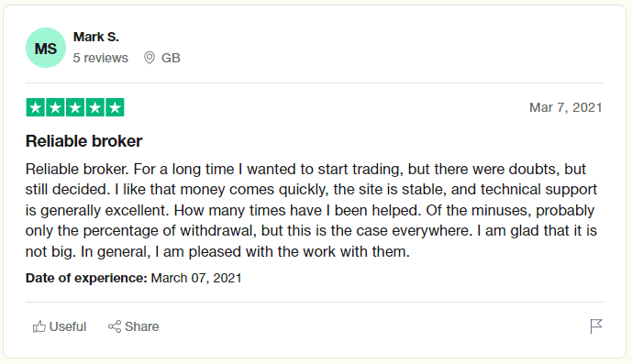The height and width of the screenshot is (364, 632).
Task: Open Mark S. reviewer profile name
Action: pyautogui.click(x=96, y=37)
